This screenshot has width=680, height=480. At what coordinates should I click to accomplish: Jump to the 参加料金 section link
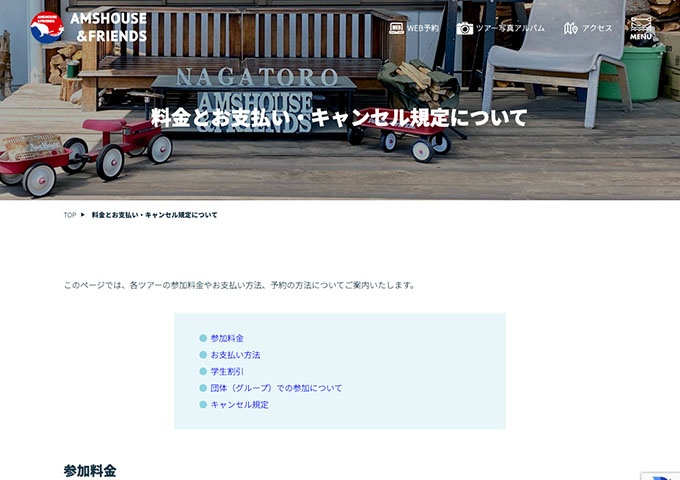point(227,338)
